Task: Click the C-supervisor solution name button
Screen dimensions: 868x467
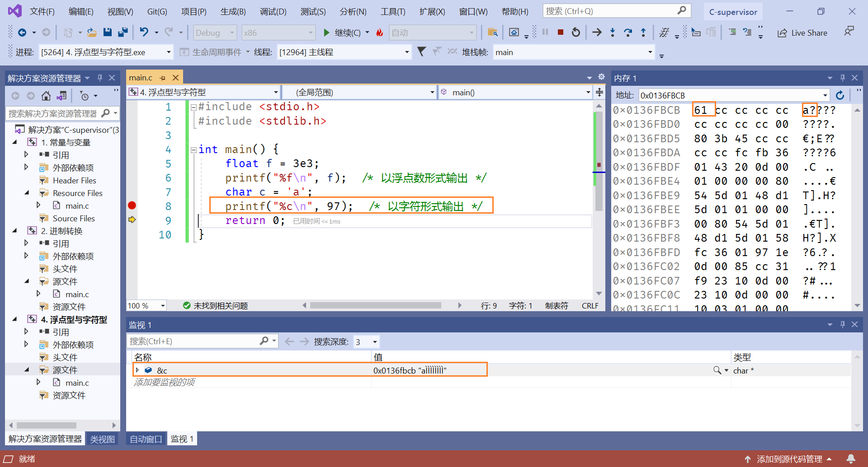Action: point(733,12)
